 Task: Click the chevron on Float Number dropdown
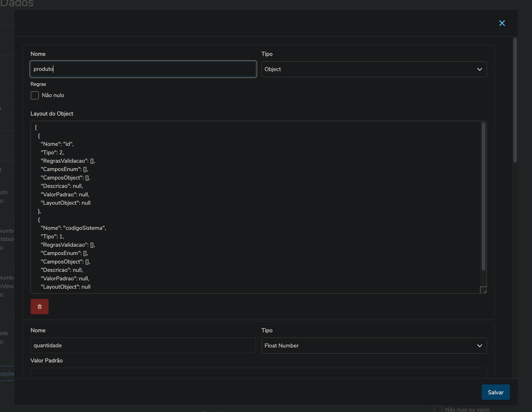pyautogui.click(x=479, y=346)
